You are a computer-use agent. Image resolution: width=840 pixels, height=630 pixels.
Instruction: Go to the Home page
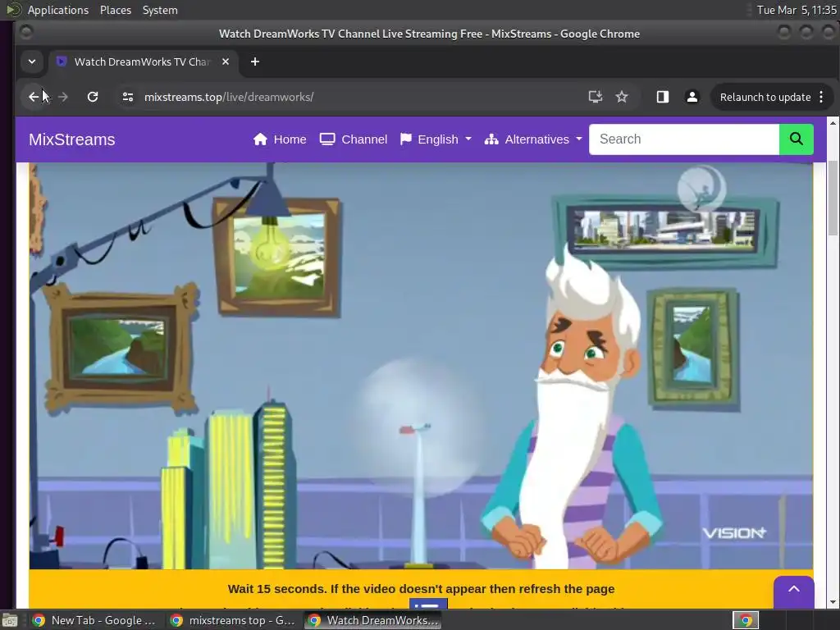point(280,139)
